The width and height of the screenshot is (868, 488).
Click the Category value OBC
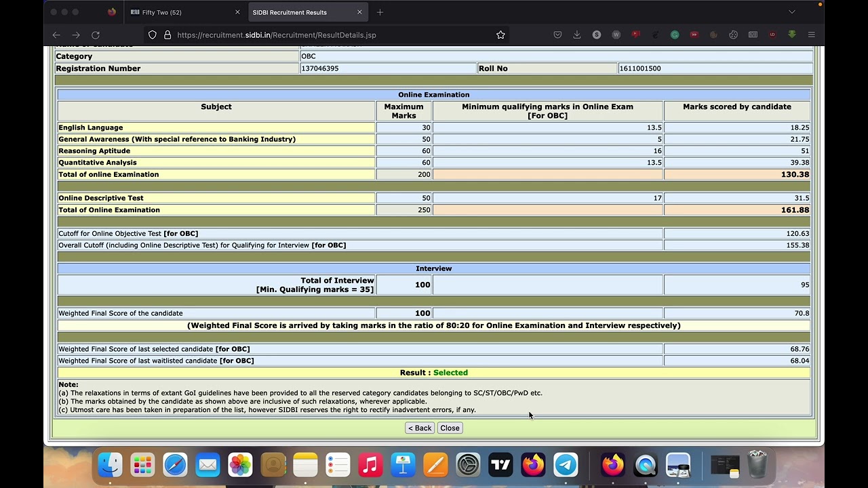click(x=309, y=56)
